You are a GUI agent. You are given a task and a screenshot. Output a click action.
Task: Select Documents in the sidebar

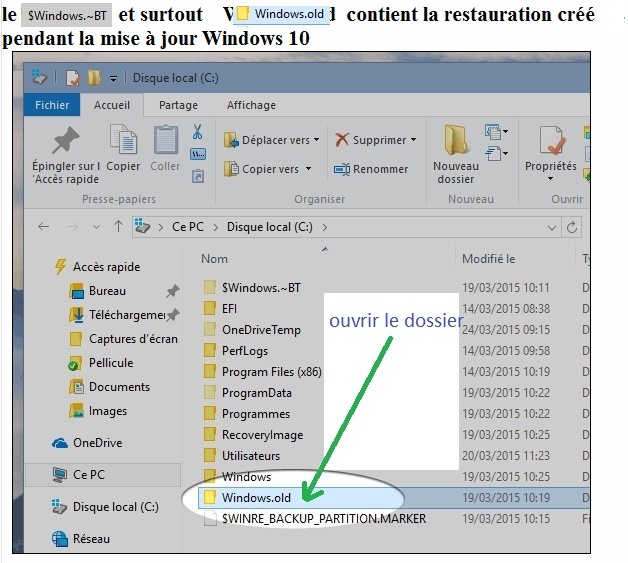coord(110,387)
